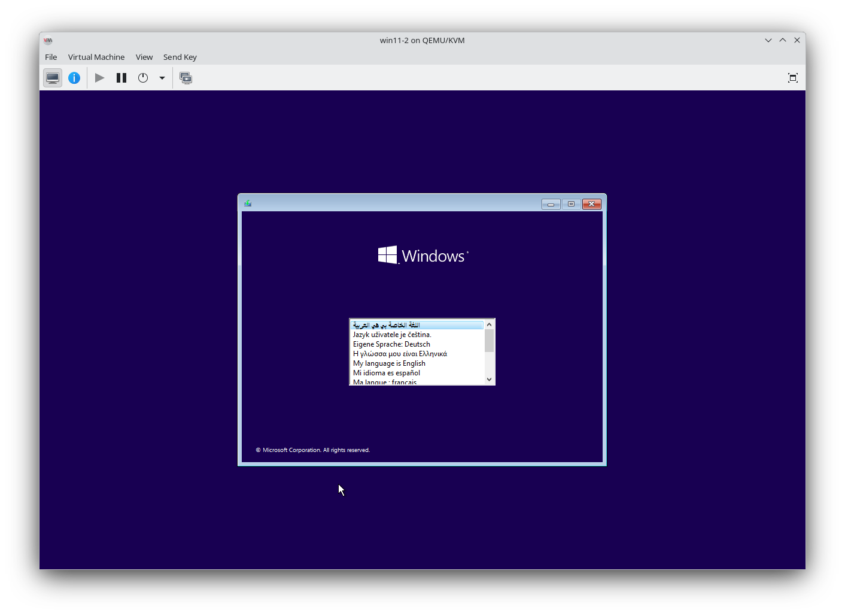Expand shutdown options dropdown arrow
845x616 pixels.
click(162, 78)
